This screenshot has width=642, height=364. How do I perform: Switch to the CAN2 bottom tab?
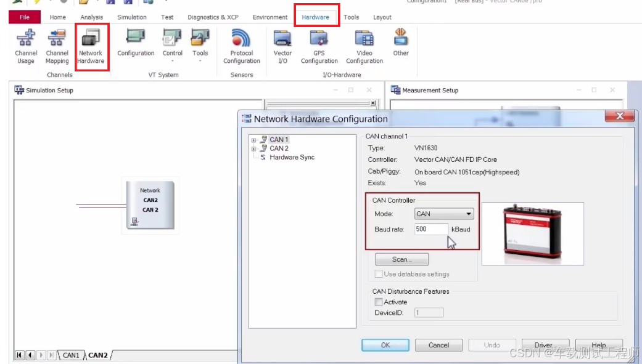tap(98, 355)
